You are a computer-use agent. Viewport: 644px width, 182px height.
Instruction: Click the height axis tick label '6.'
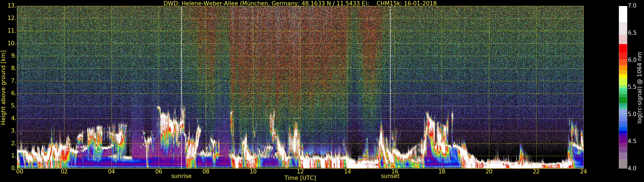click(14, 93)
